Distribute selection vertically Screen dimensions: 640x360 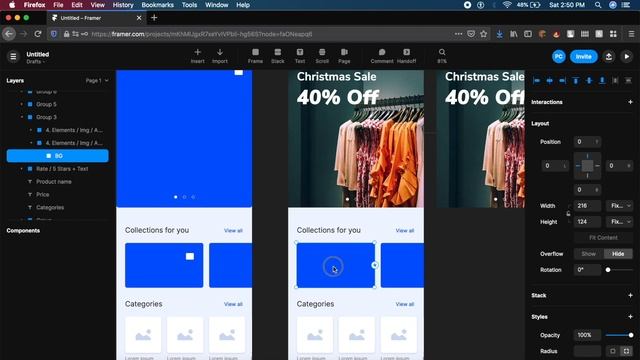coord(628,81)
